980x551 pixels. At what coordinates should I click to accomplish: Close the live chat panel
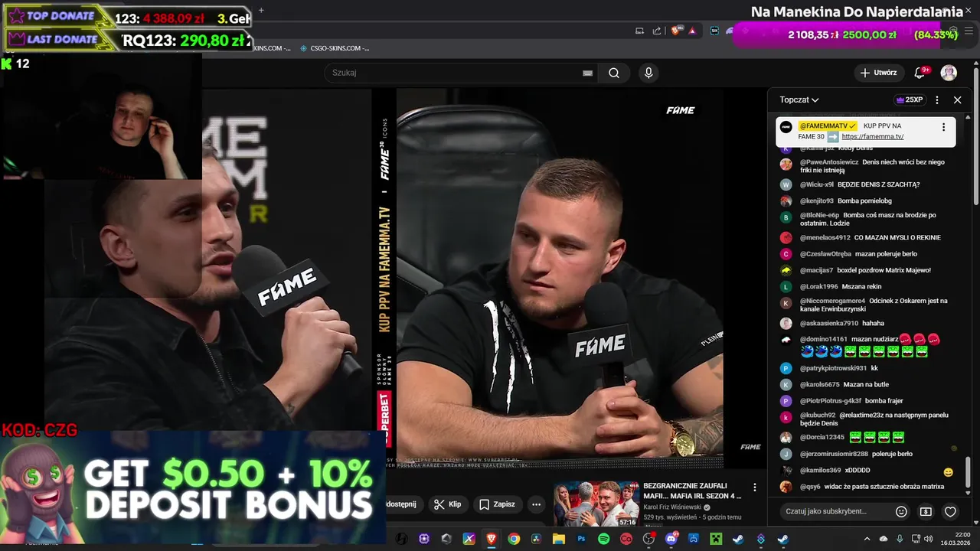coord(957,99)
